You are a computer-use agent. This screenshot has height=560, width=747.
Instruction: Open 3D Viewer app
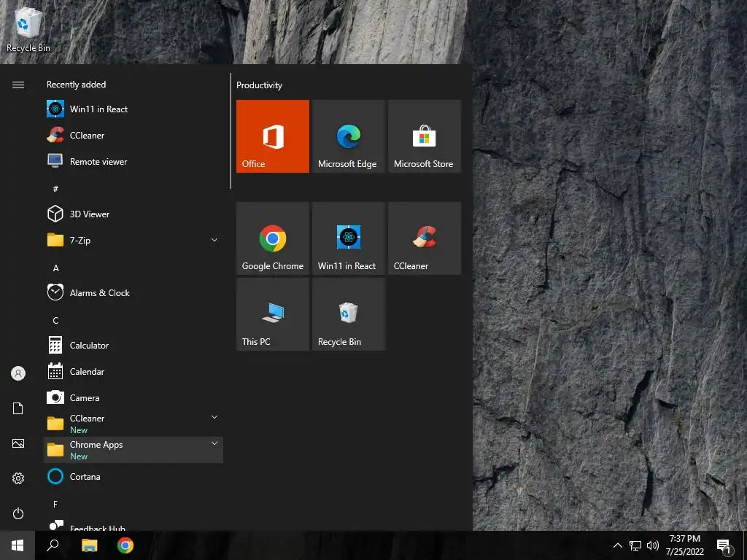[x=133, y=214]
